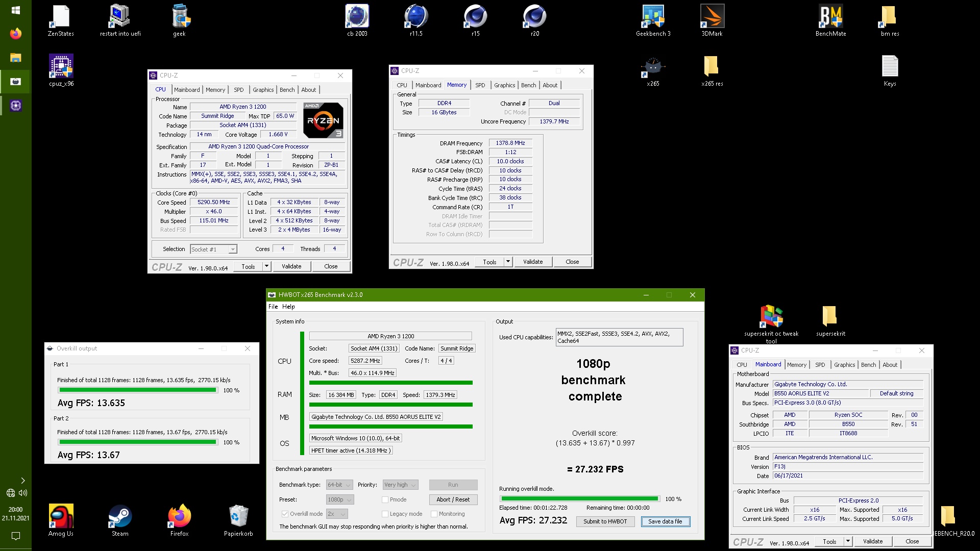Image resolution: width=980 pixels, height=551 pixels.
Task: Switch to Bench tab in CPU-Z CPU window
Action: point(287,90)
